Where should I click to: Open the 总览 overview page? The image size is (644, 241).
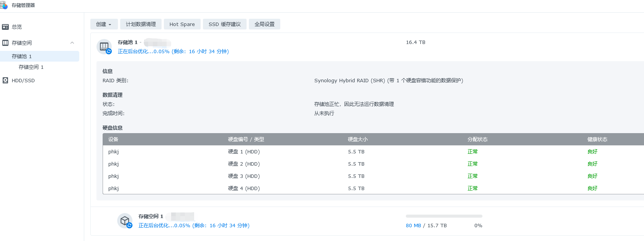point(17,27)
